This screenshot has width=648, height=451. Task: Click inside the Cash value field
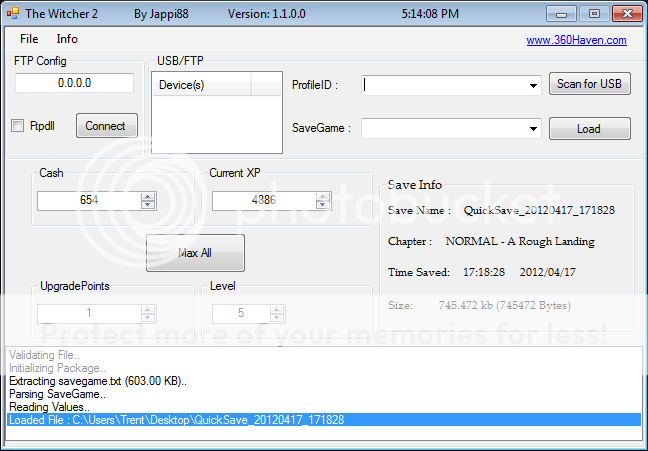tap(88, 201)
